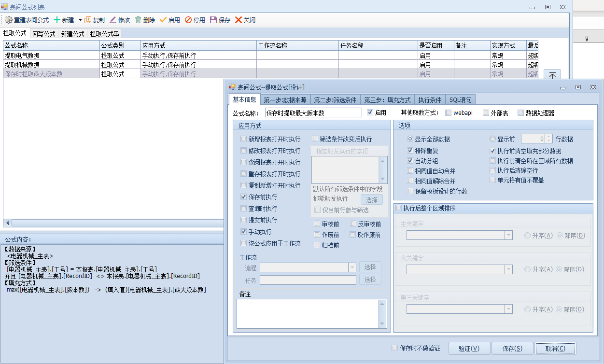Switch to the 第一步:数据来源 tab

click(285, 100)
